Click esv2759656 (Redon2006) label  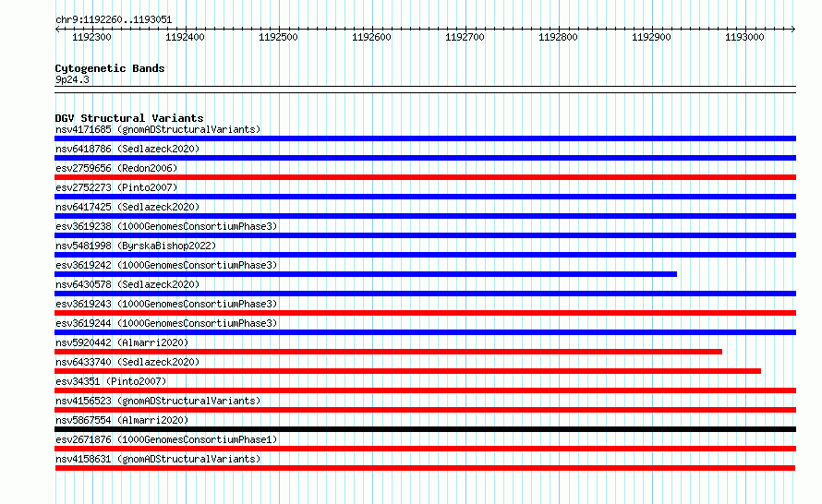point(116,168)
